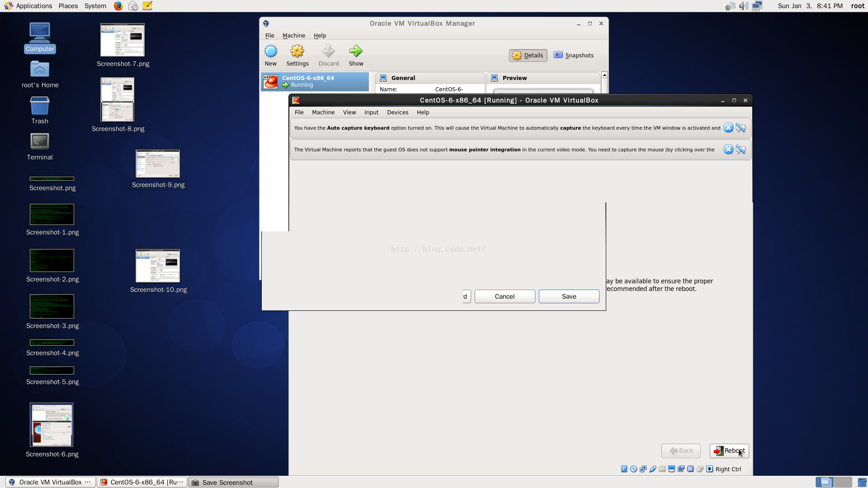Click USB devices status icon in VM
The height and width of the screenshot is (488, 868).
[653, 469]
